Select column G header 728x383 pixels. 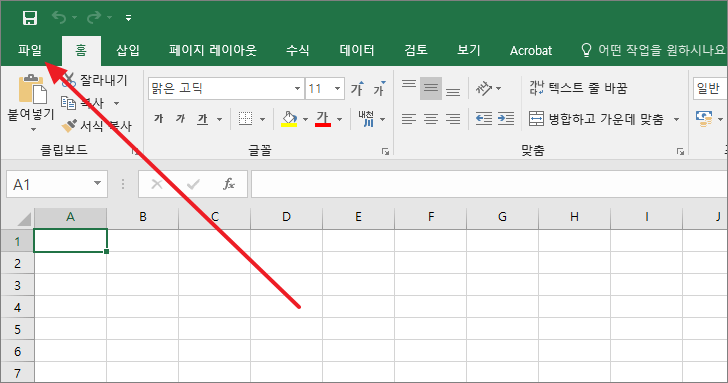pyautogui.click(x=502, y=217)
